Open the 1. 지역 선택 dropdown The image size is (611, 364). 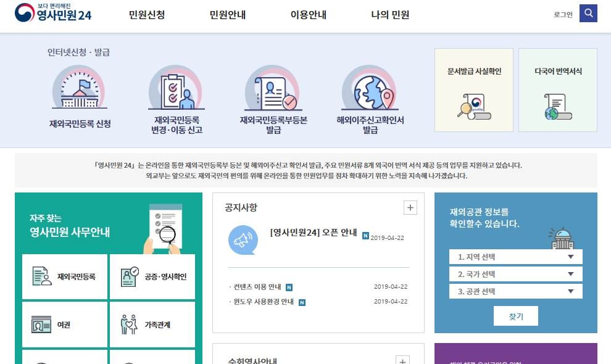click(x=515, y=257)
